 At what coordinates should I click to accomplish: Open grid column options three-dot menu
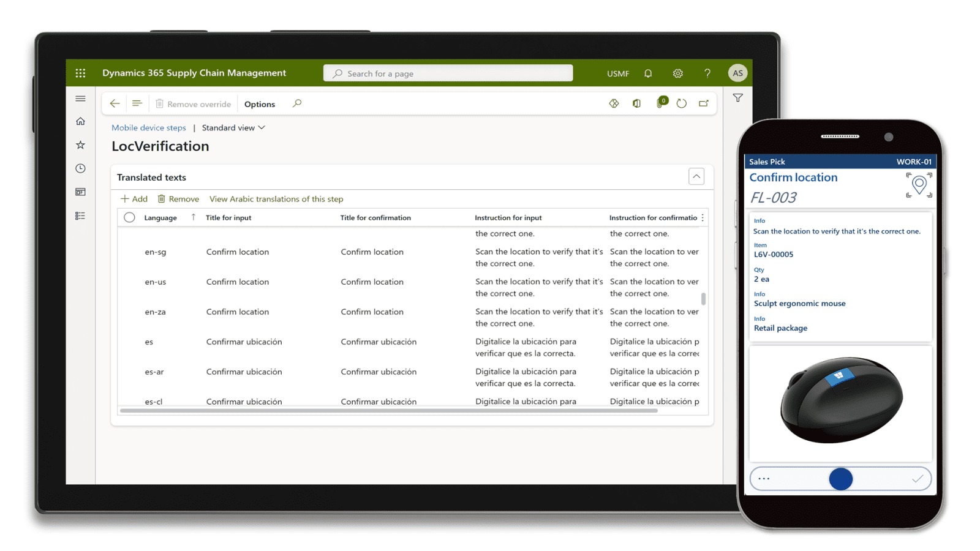703,217
